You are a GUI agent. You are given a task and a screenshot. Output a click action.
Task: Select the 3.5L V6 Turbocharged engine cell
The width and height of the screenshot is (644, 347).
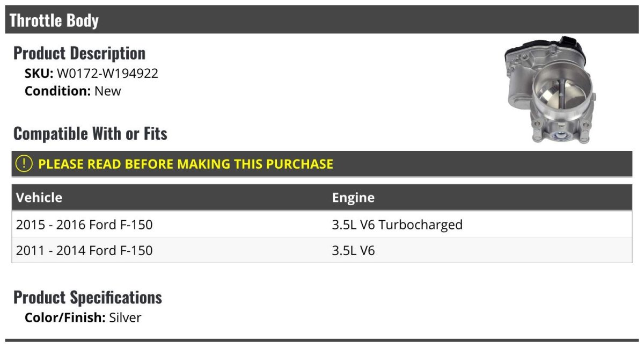397,225
